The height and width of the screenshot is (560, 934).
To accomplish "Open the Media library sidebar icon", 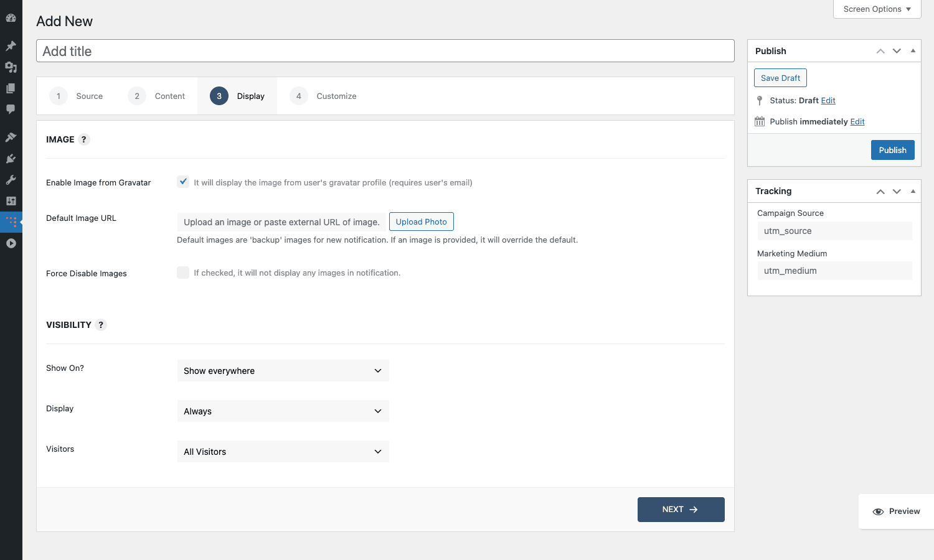I will point(11,67).
